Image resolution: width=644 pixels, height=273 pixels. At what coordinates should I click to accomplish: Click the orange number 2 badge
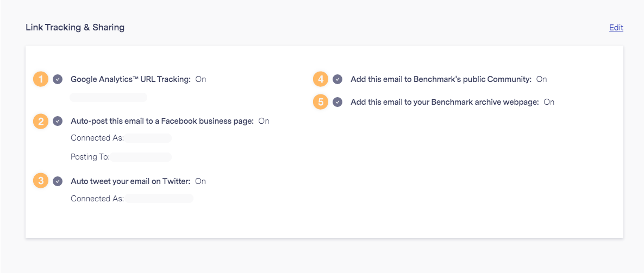coord(41,121)
